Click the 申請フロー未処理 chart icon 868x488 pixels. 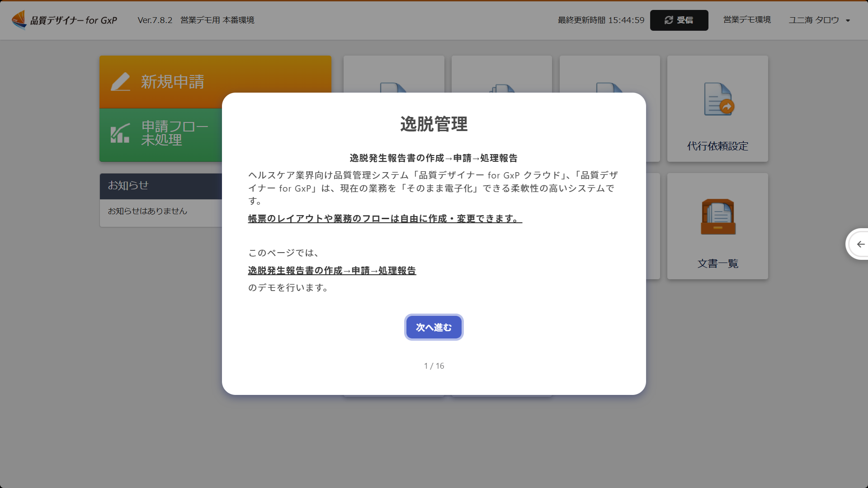click(120, 133)
